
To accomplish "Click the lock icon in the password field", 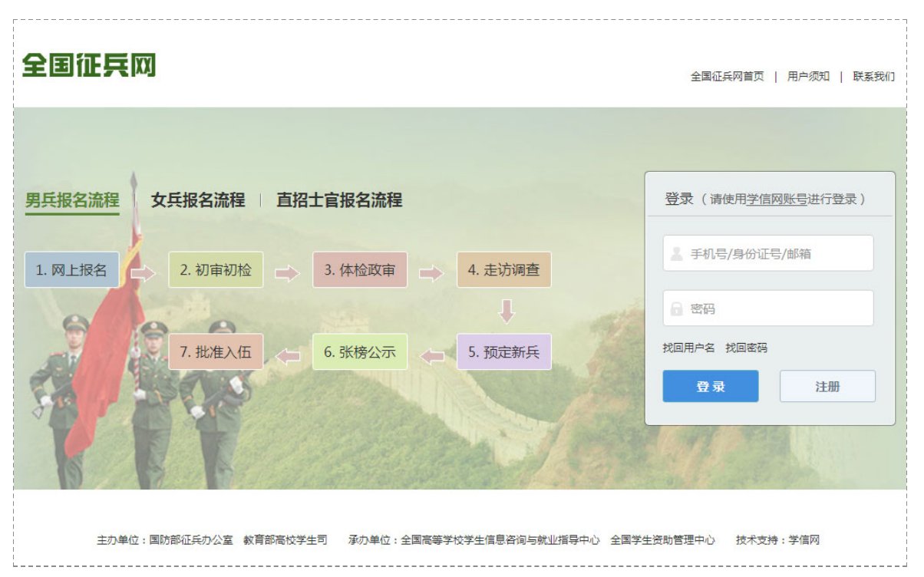I will point(678,309).
